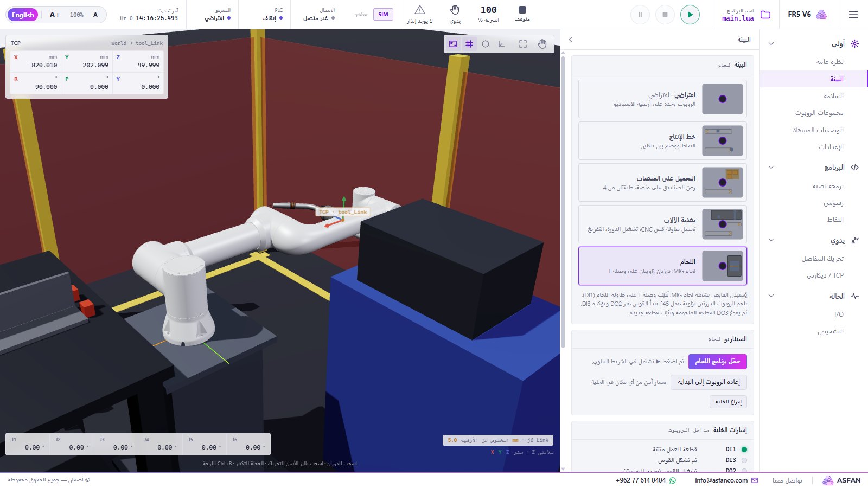The width and height of the screenshot is (868, 488).
Task: Click the stop button in top bar
Action: pyautogui.click(x=665, y=15)
